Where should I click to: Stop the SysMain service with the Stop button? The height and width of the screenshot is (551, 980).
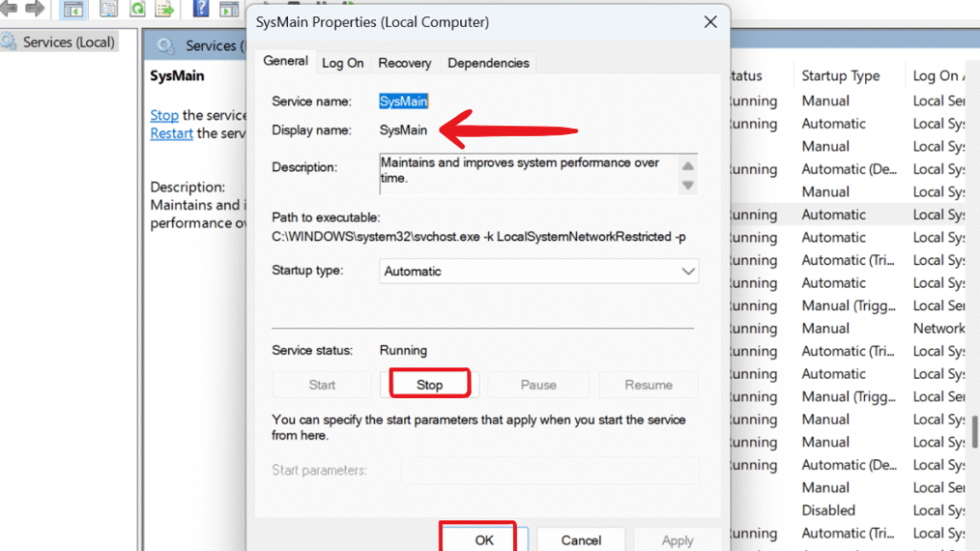(x=430, y=385)
